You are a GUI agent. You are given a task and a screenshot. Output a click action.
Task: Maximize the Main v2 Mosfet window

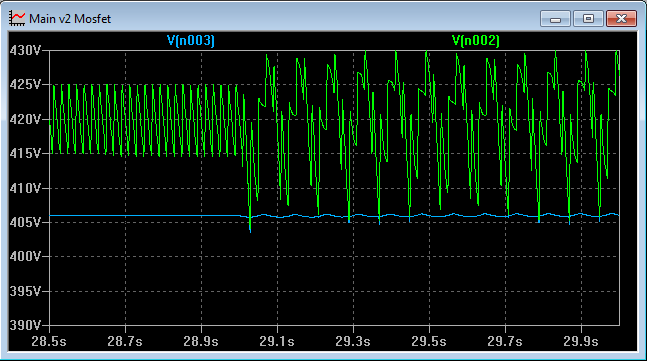click(x=588, y=19)
